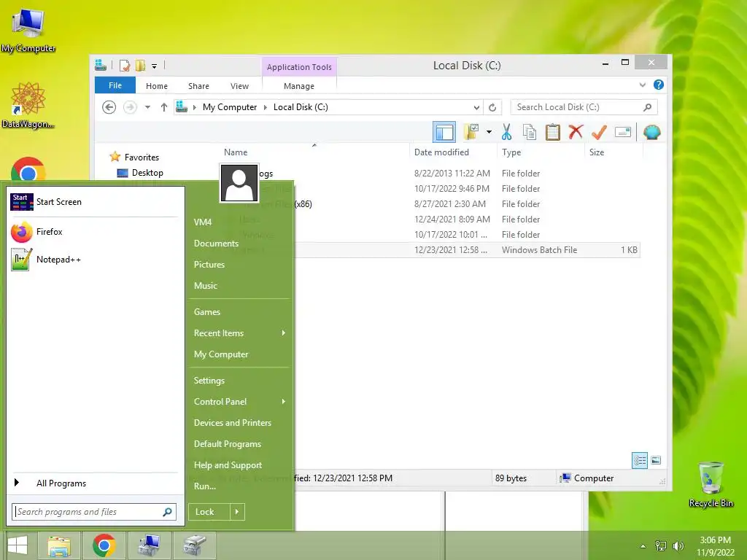Click the Copy toolbar icon
Image resolution: width=747 pixels, height=560 pixels.
530,132
